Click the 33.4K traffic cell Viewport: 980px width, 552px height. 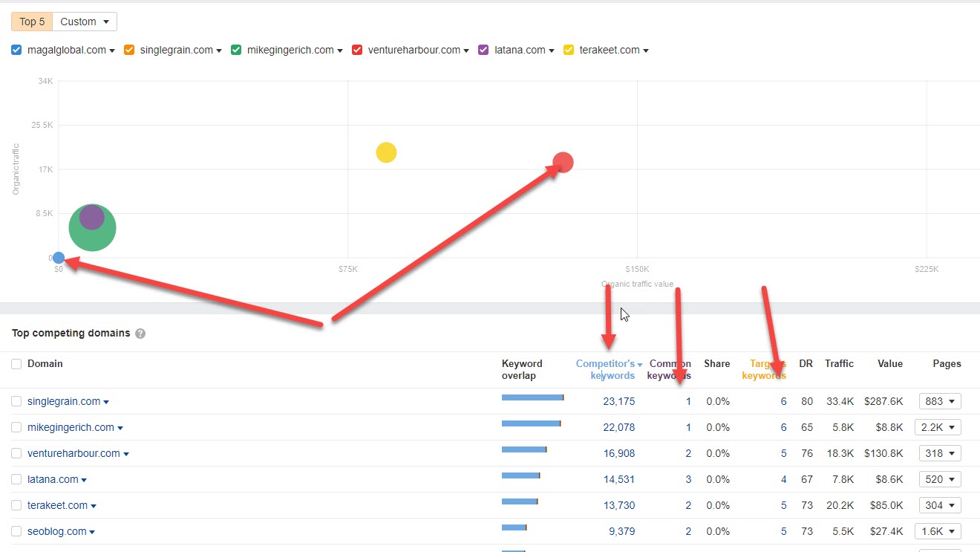point(840,401)
